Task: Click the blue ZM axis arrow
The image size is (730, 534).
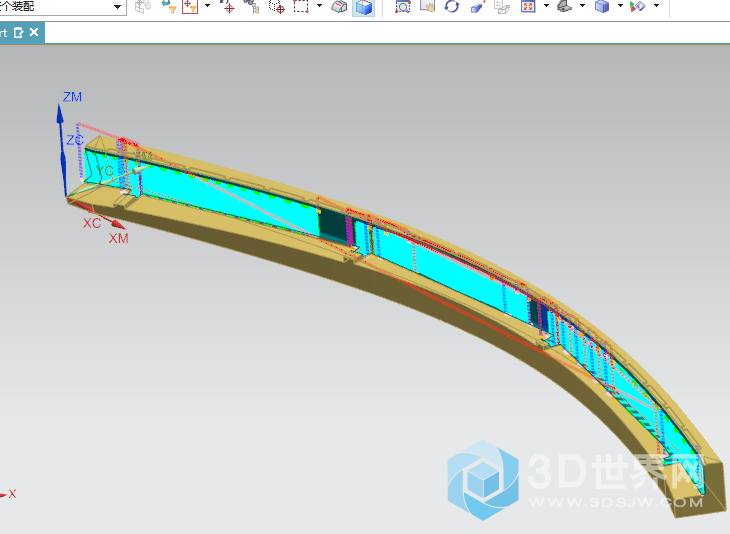Action: 60,115
